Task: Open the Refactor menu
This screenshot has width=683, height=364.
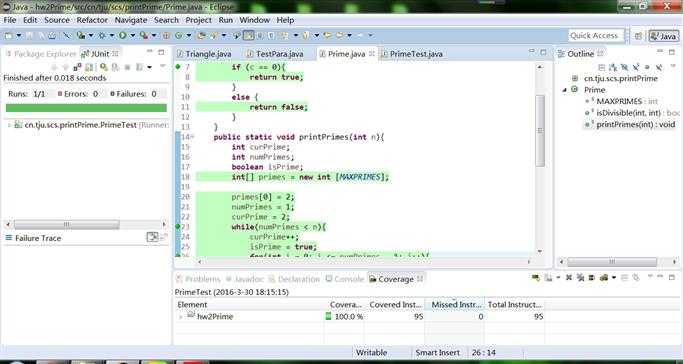Action: point(92,20)
